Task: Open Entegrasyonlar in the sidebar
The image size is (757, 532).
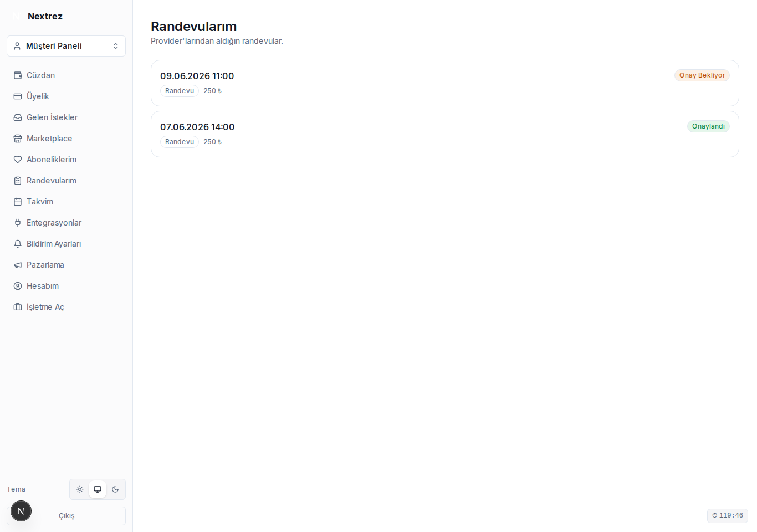Action: 66,223
